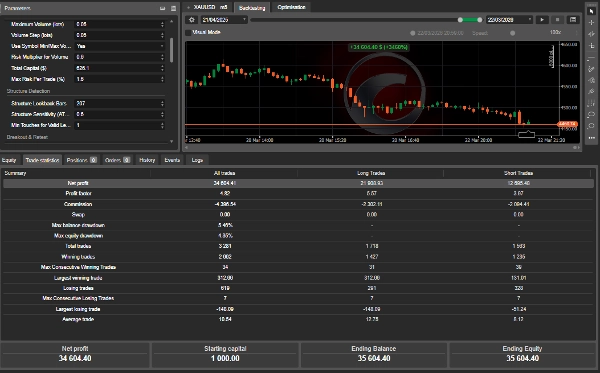Click the date range slider left handle
This screenshot has width=600, height=373.
pos(460,20)
